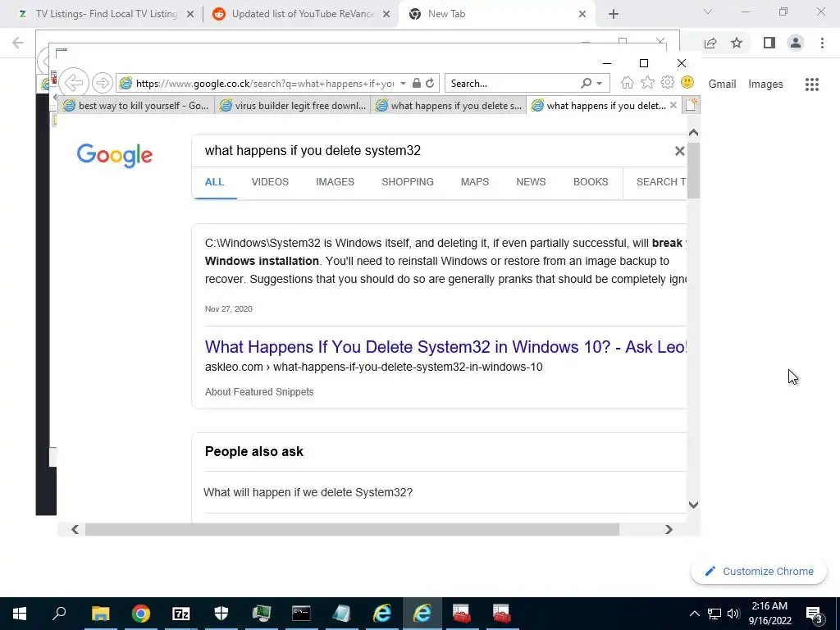840x630 pixels.
Task: Close the active IE tab 'what happens if you delet...'
Action: click(673, 105)
